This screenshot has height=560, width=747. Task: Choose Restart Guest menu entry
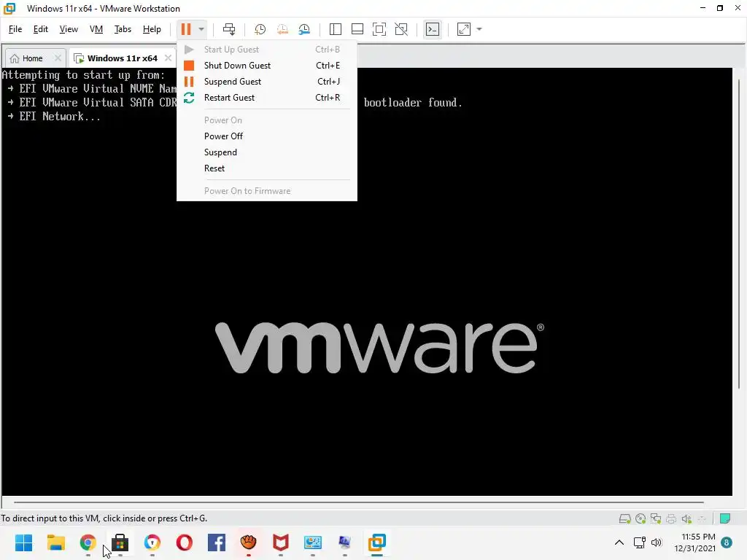coord(267,98)
